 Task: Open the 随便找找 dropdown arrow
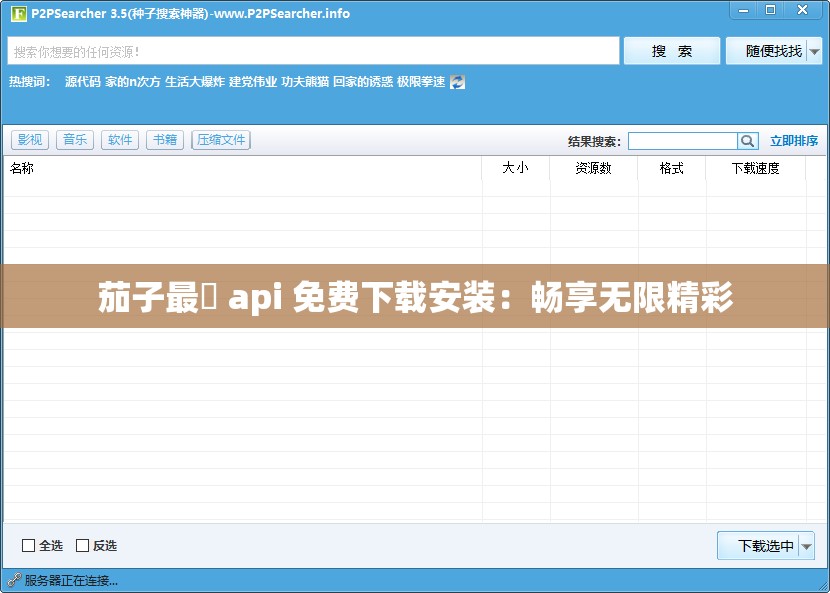tap(815, 52)
